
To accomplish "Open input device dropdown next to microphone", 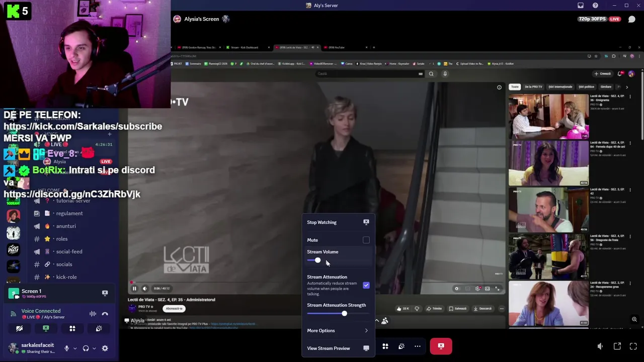I will pos(75,348).
